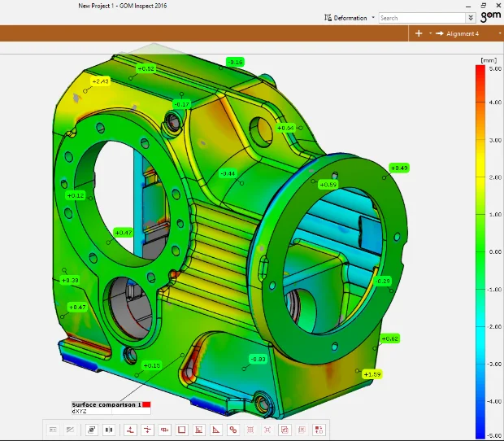Expand the search options double-chevron

471,17
